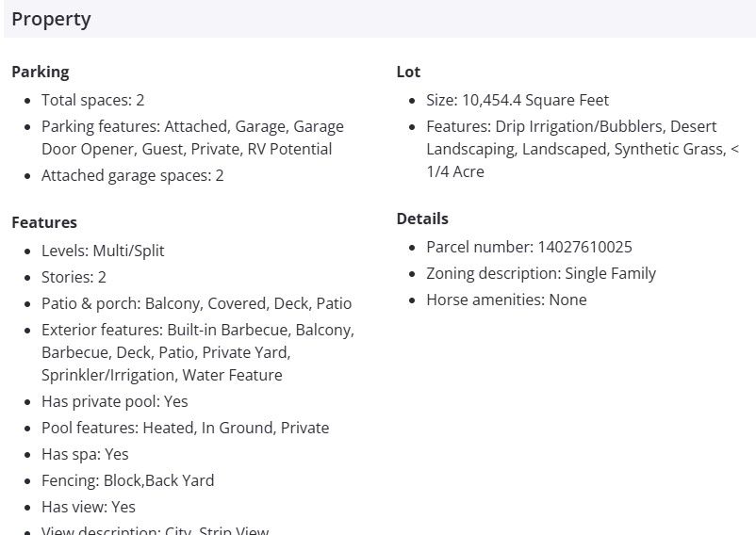The image size is (756, 535).
Task: Click the lot Size 10,454.4 Square Feet text
Action: [518, 100]
